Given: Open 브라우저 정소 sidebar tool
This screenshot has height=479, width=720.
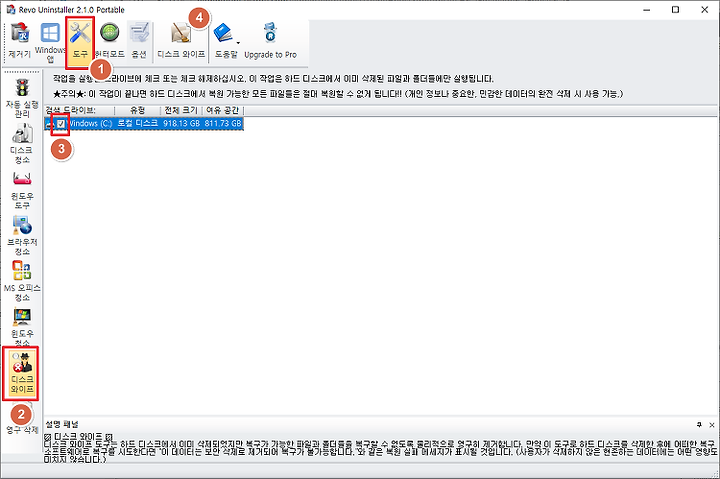Looking at the screenshot, I should (x=22, y=236).
